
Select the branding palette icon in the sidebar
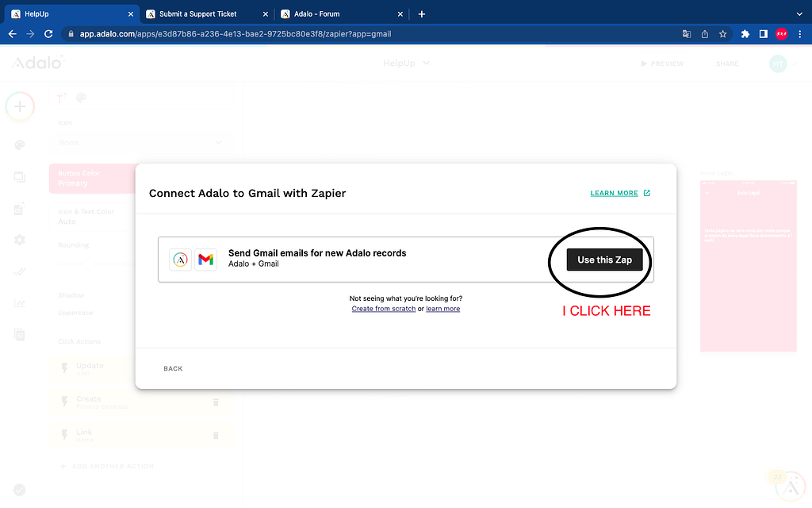coord(19,145)
